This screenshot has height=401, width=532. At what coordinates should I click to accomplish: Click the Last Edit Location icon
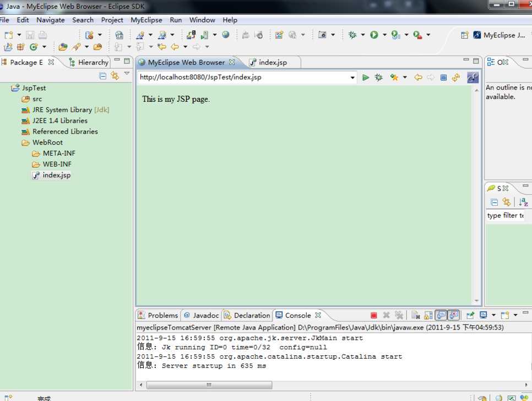(161, 47)
